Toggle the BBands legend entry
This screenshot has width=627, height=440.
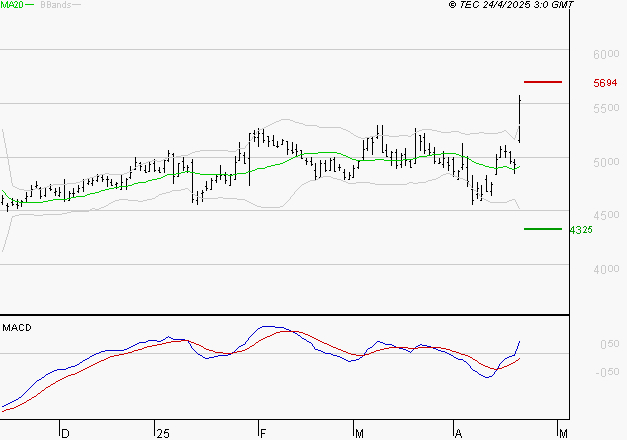55,5
